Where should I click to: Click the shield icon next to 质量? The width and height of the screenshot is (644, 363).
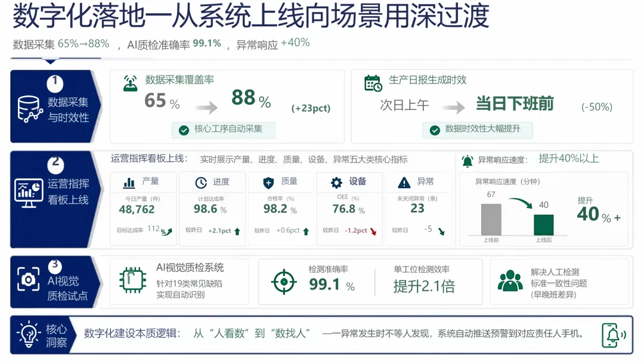point(268,183)
